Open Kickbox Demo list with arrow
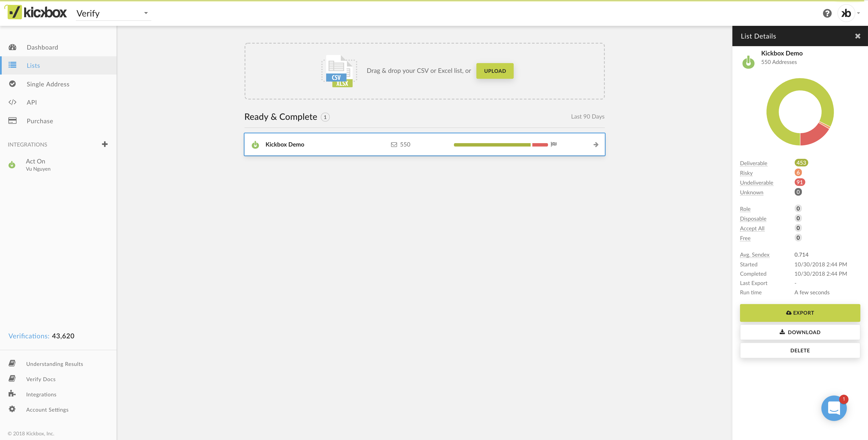868x440 pixels. (x=596, y=144)
